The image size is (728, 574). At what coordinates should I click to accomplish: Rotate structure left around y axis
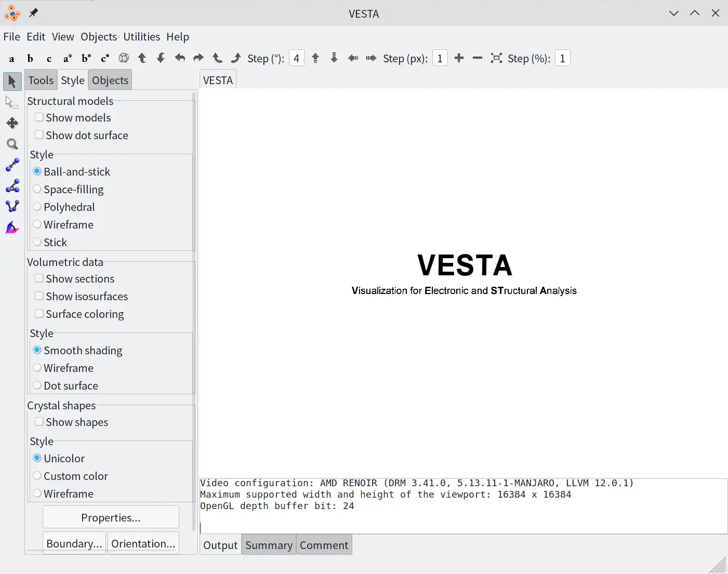pyautogui.click(x=180, y=58)
